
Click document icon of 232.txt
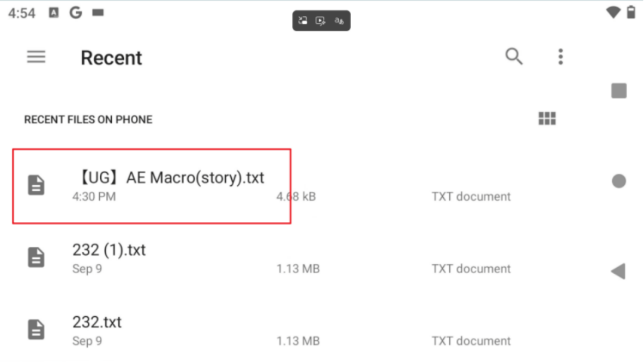(x=36, y=330)
